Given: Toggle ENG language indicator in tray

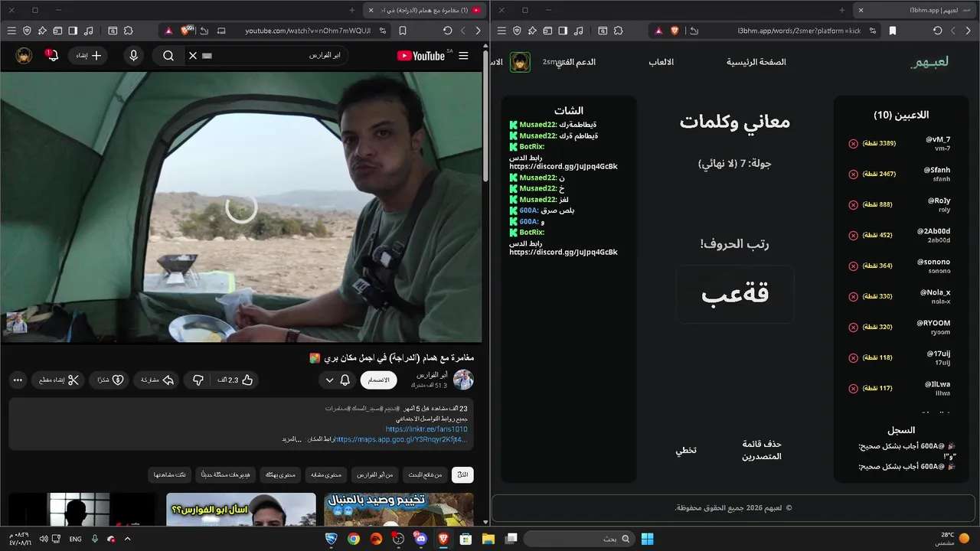Looking at the screenshot, I should 75,539.
